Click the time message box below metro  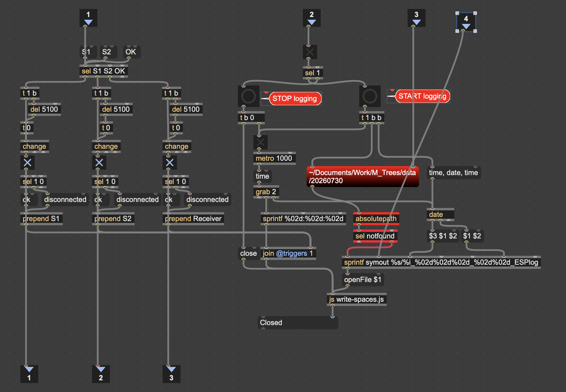(x=262, y=176)
